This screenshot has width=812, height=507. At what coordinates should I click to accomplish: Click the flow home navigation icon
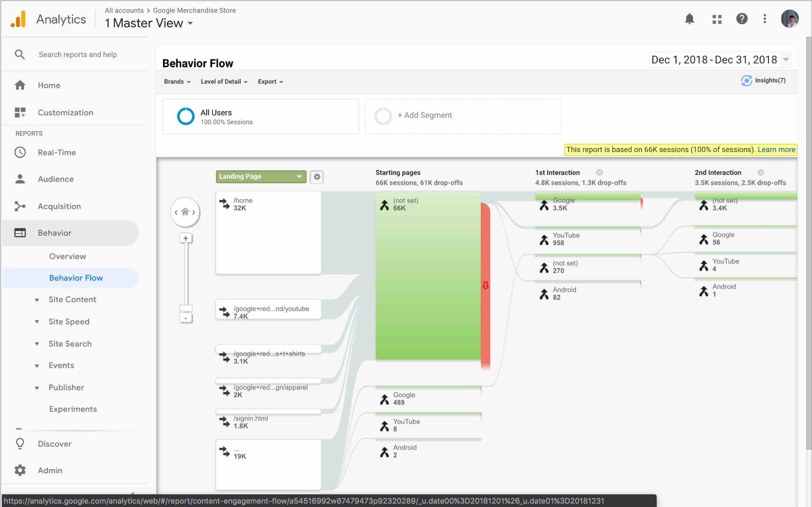coord(185,212)
